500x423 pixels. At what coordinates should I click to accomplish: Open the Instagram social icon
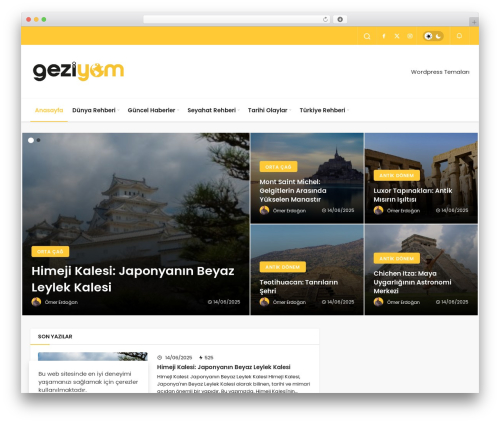410,36
